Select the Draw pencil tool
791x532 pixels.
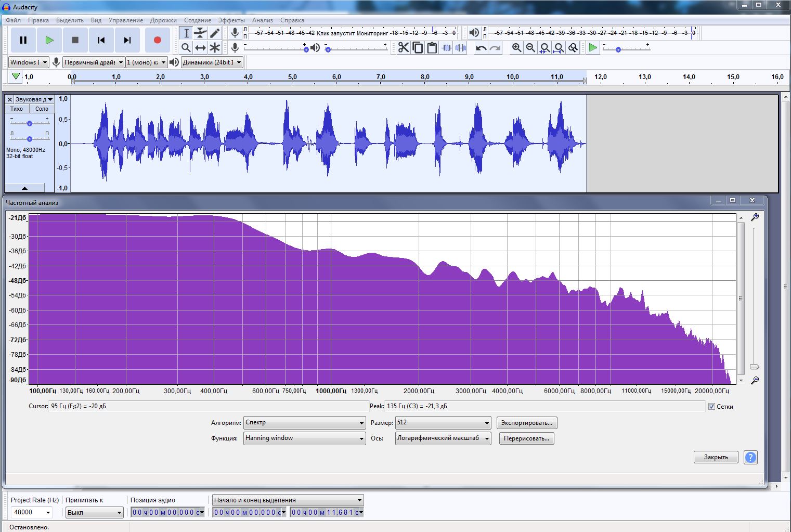[215, 33]
